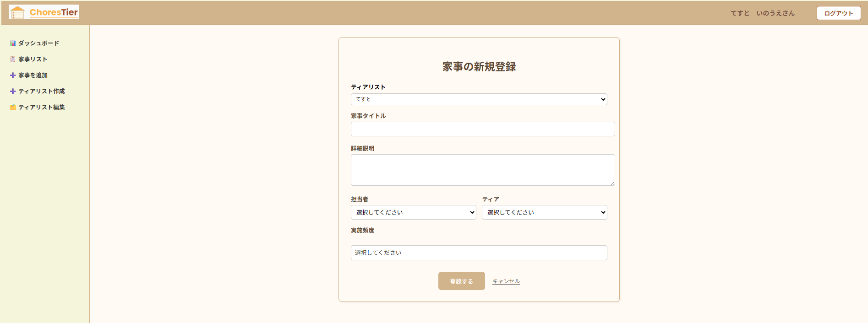Click the 担当者 field label
Screen dimensions: 868x323
[360, 199]
